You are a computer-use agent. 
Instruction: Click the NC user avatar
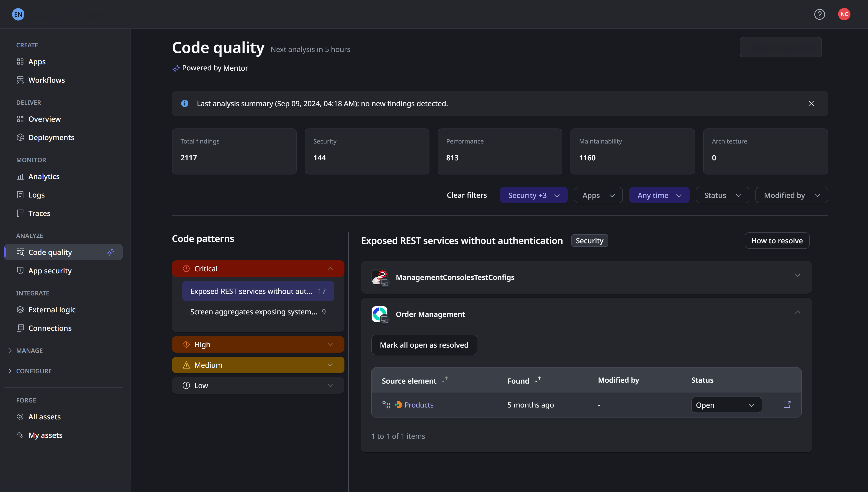(844, 14)
